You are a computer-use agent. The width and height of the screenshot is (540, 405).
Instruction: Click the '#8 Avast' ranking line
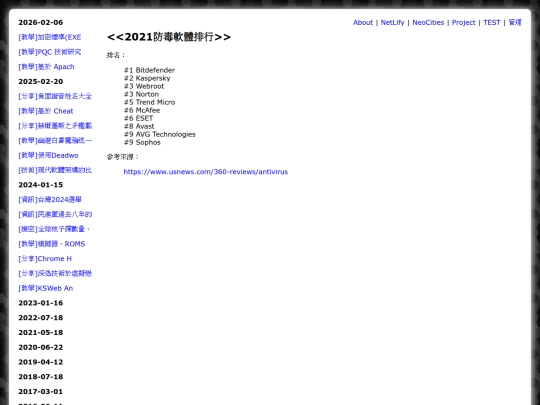point(139,126)
